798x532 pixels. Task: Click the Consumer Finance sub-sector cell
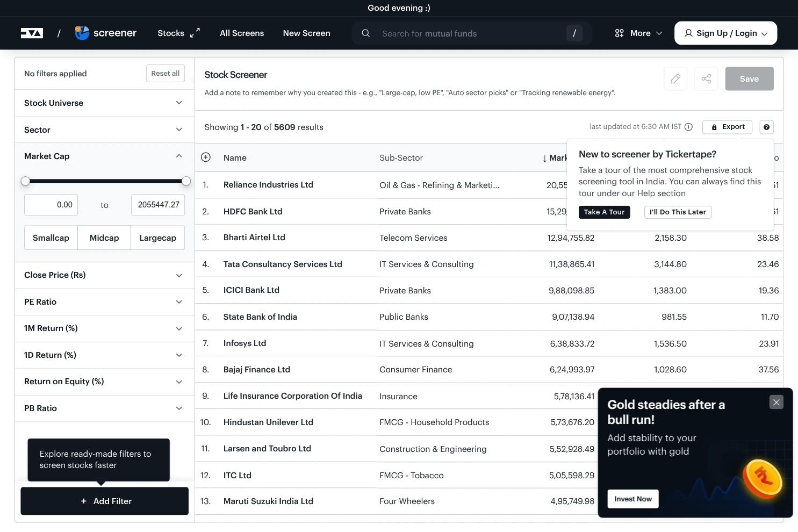[416, 370]
